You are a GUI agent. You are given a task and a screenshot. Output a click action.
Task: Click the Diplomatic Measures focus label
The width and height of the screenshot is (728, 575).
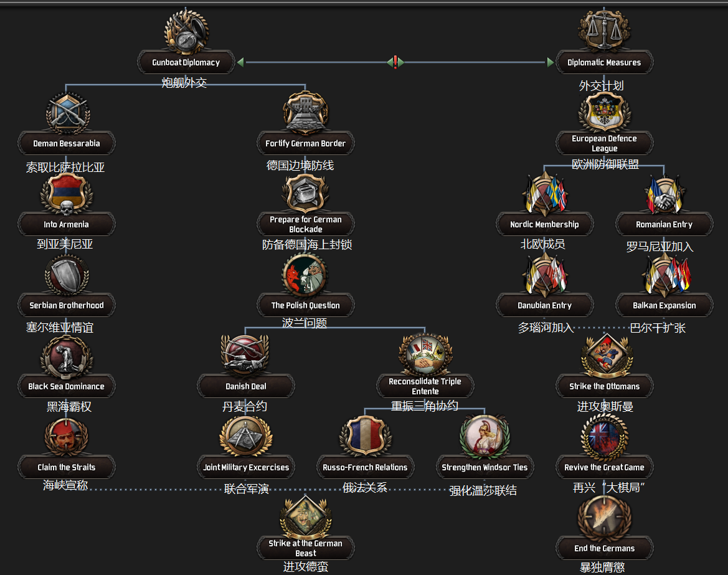604,63
